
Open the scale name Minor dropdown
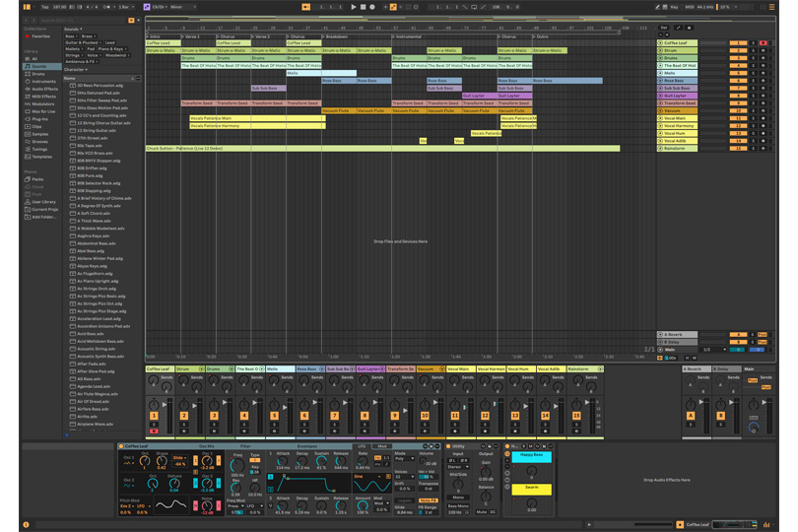(x=183, y=7)
